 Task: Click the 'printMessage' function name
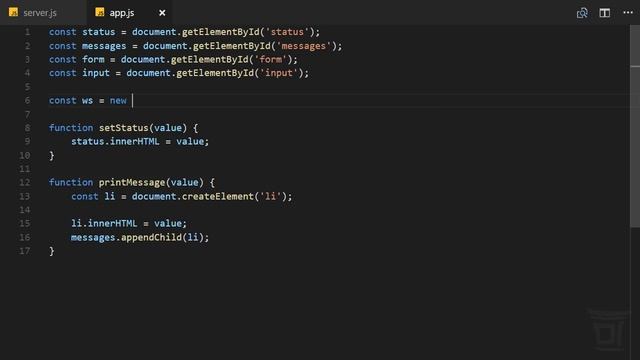point(132,182)
